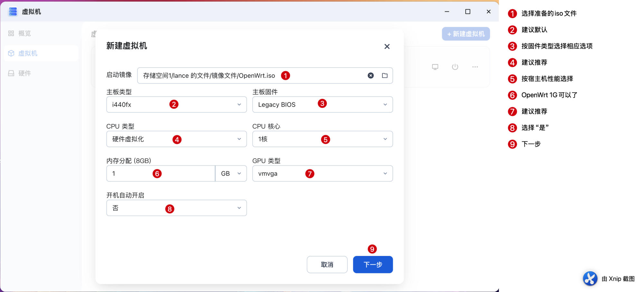Toggle the 开机自动开启 auto-start dropdown
This screenshot has width=644, height=292.
176,208
